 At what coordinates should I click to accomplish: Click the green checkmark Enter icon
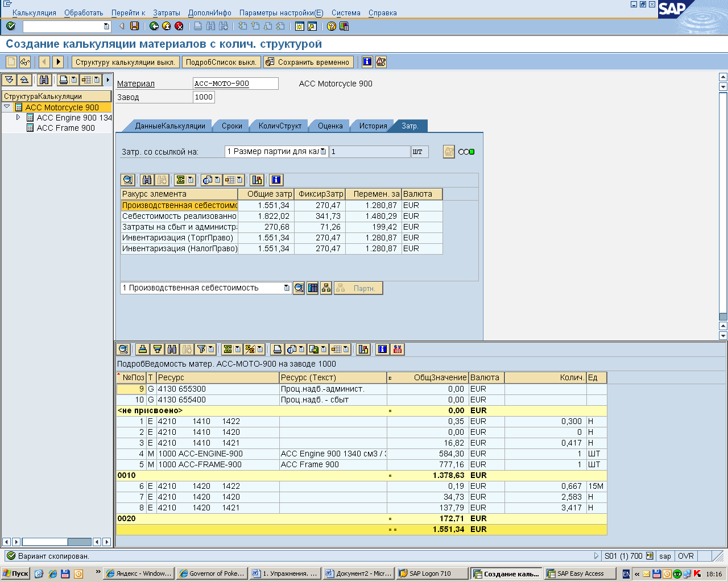11,26
